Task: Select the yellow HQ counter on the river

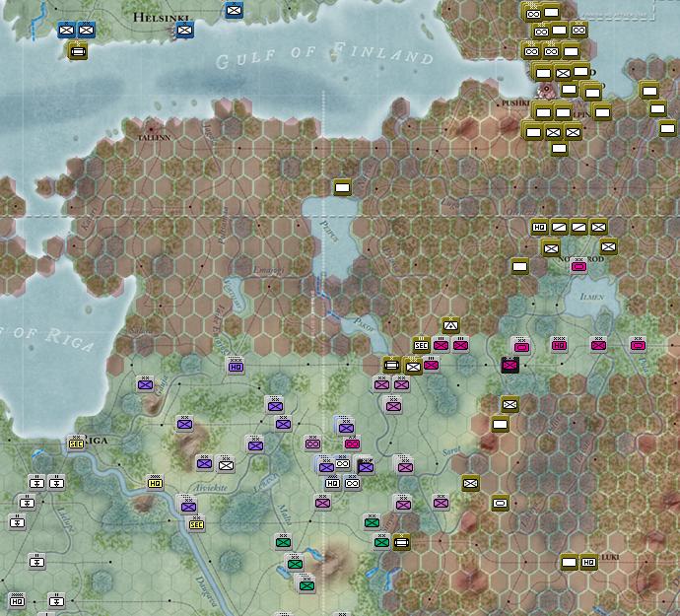Action: (x=156, y=482)
